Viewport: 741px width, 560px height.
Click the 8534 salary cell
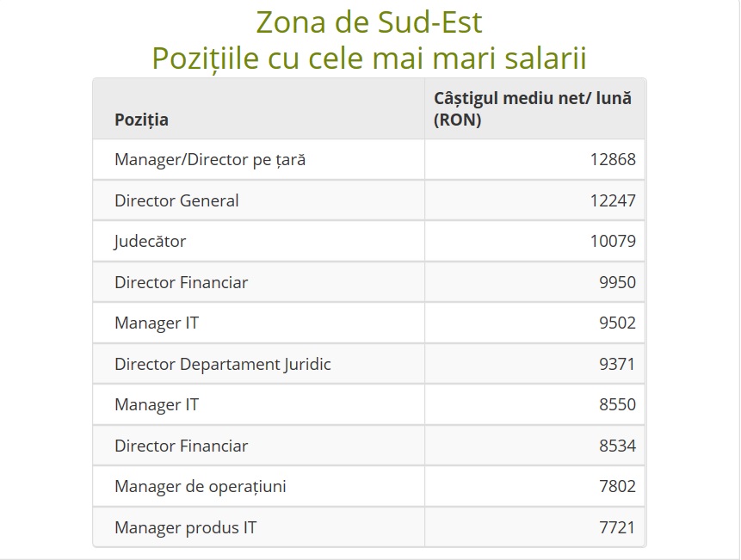pyautogui.click(x=617, y=446)
